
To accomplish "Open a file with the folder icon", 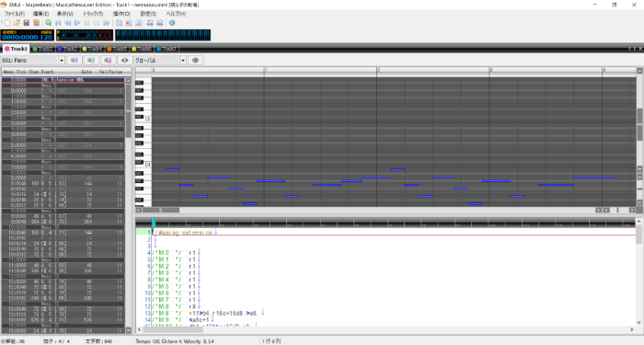I will tap(17, 23).
